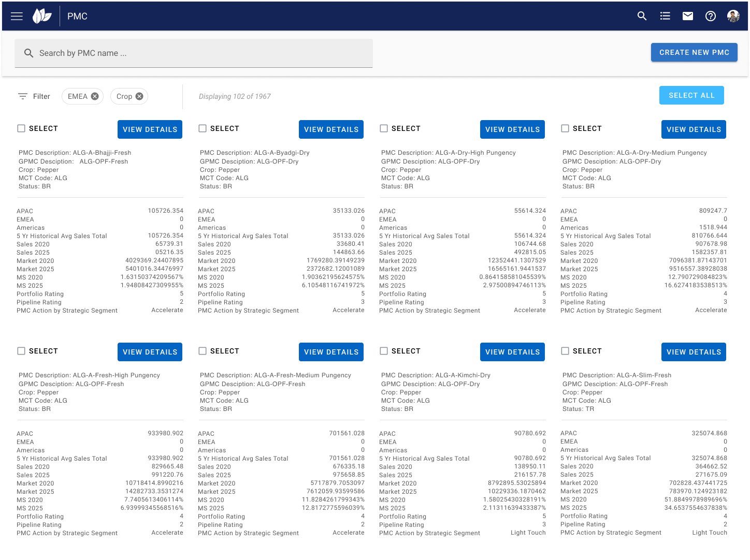The width and height of the screenshot is (750, 560).
Task: Remove the EMEA filter chip
Action: click(x=95, y=96)
